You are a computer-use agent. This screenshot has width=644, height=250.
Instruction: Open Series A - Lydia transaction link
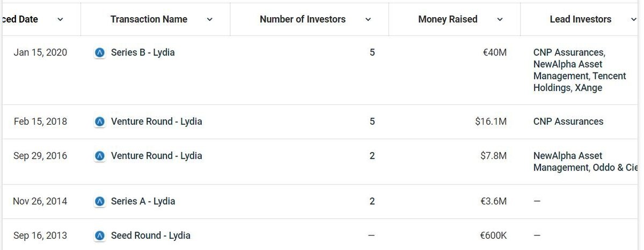point(143,201)
